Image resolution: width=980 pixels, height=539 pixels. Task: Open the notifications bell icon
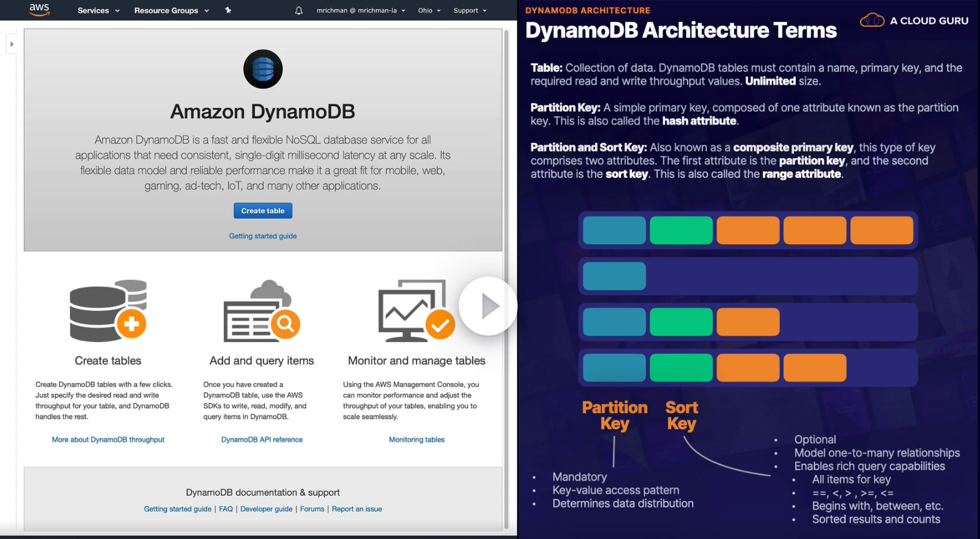pos(299,11)
